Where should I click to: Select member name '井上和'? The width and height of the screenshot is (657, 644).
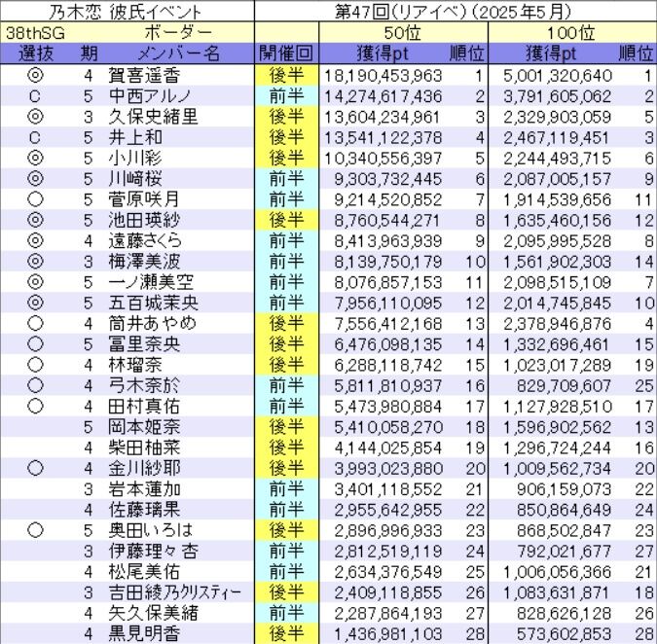(135, 137)
